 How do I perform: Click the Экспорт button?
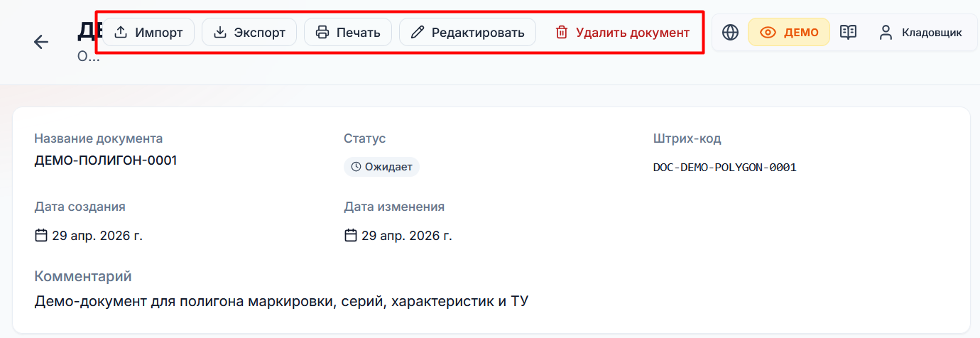pyautogui.click(x=249, y=32)
